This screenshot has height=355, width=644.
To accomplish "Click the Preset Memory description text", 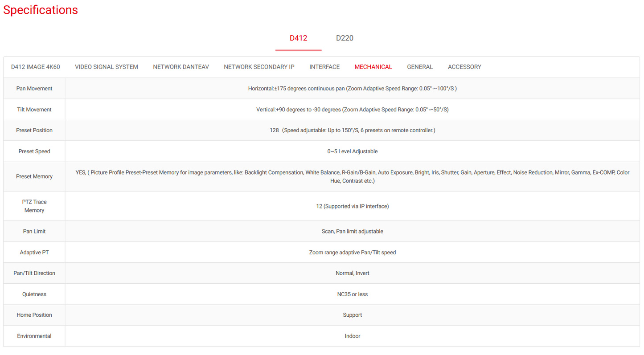I will (x=352, y=176).
